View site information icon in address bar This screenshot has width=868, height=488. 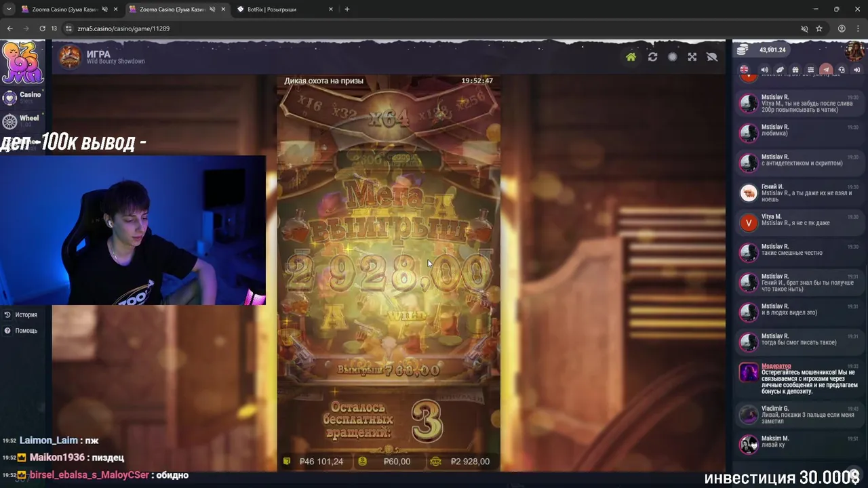tap(68, 28)
